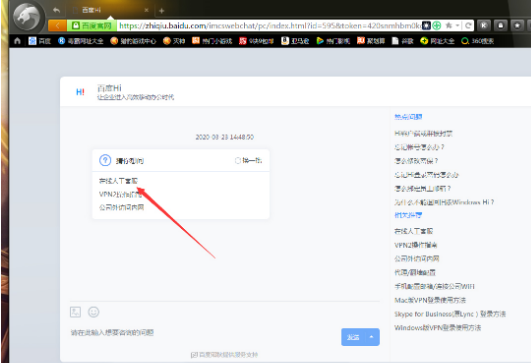Click 在线人工客服 in the right sidebar
Screen dimensions: 531x363
pos(413,231)
